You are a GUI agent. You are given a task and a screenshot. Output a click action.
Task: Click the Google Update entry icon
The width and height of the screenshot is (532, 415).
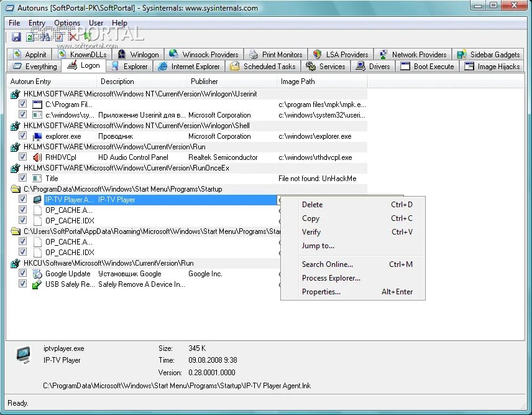tap(37, 274)
